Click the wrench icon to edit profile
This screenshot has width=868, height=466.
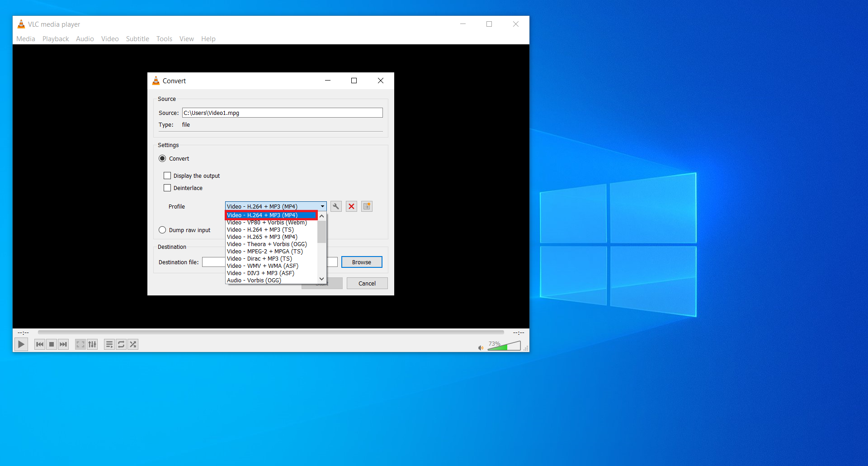tap(336, 206)
